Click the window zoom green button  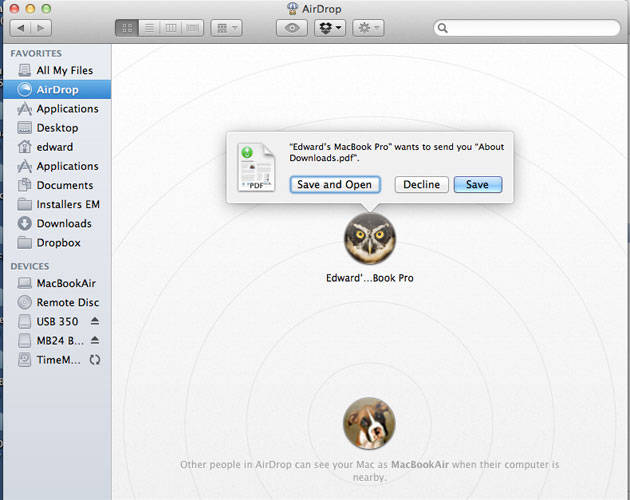click(x=47, y=8)
